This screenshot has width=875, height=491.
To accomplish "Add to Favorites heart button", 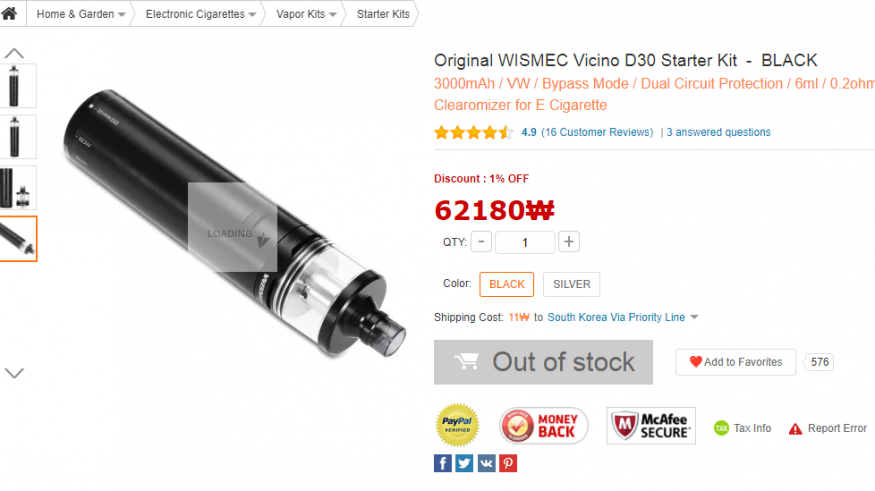I will pos(735,362).
